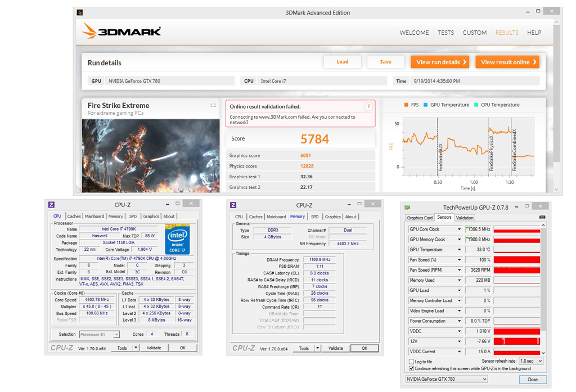Image resolution: width=576 pixels, height=392 pixels.
Task: Click the Core Speed 4503.78 MHz field
Action: pyautogui.click(x=97, y=300)
